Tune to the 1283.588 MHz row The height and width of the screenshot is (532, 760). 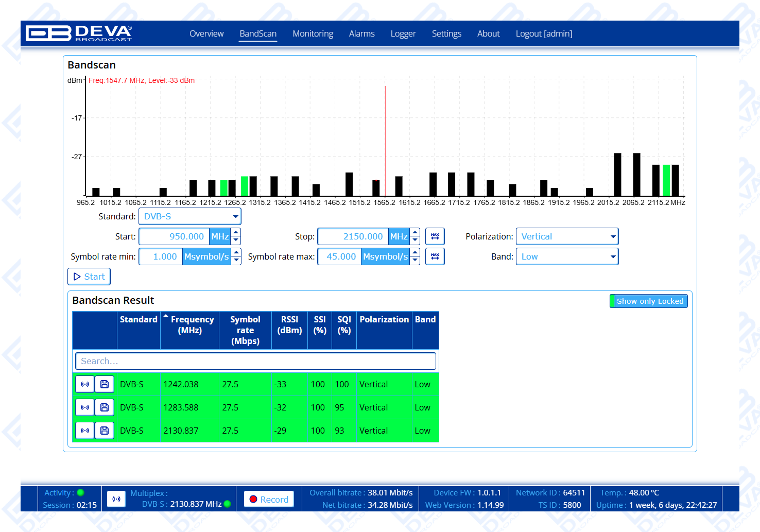tap(85, 407)
